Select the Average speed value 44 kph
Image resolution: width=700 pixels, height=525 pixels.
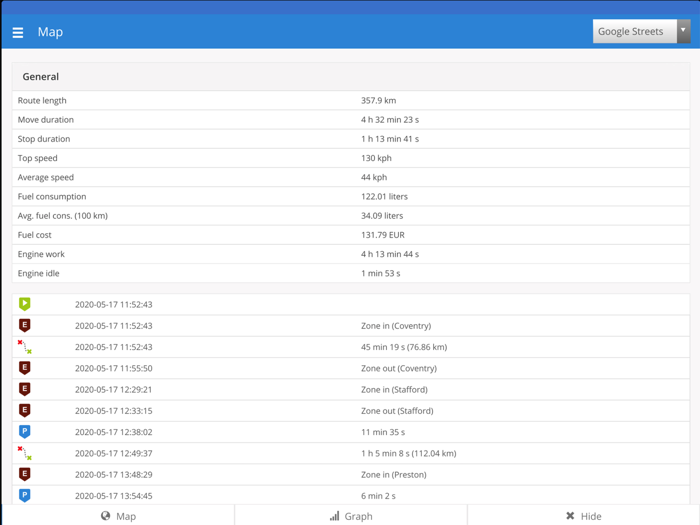pyautogui.click(x=374, y=177)
